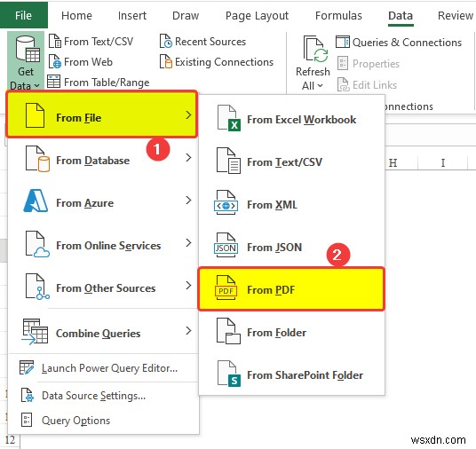Click the Edit Links icon
476x449 pixels.
click(344, 84)
